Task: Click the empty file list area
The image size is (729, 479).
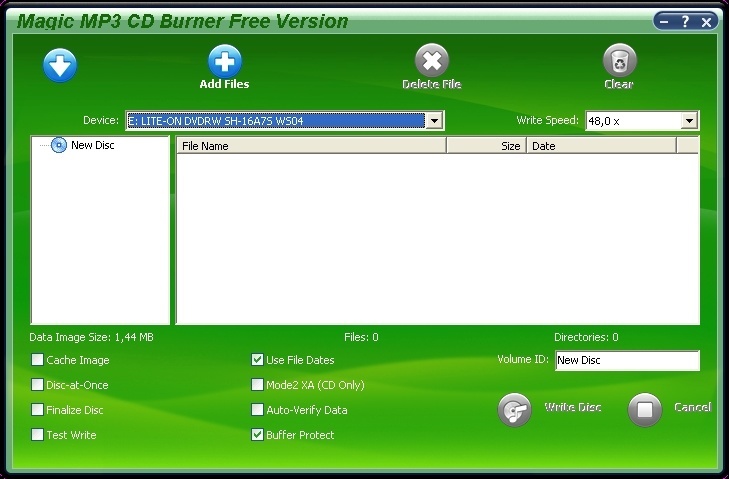Action: point(437,238)
